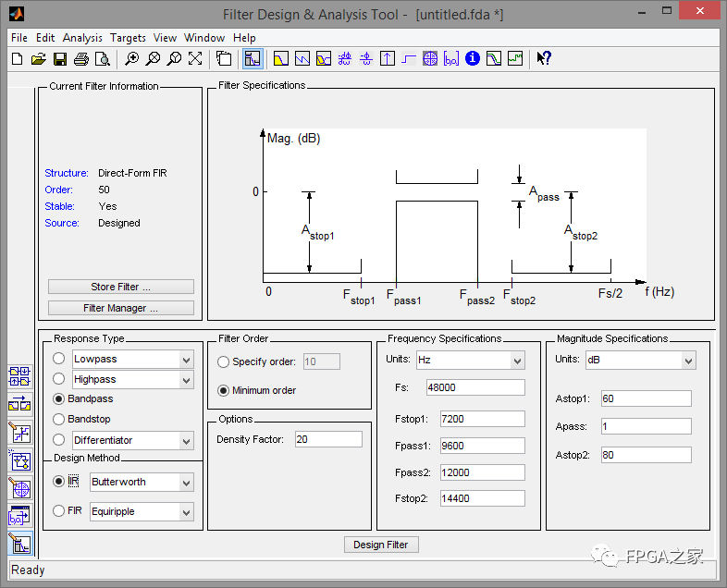Open the File menu

pos(19,38)
